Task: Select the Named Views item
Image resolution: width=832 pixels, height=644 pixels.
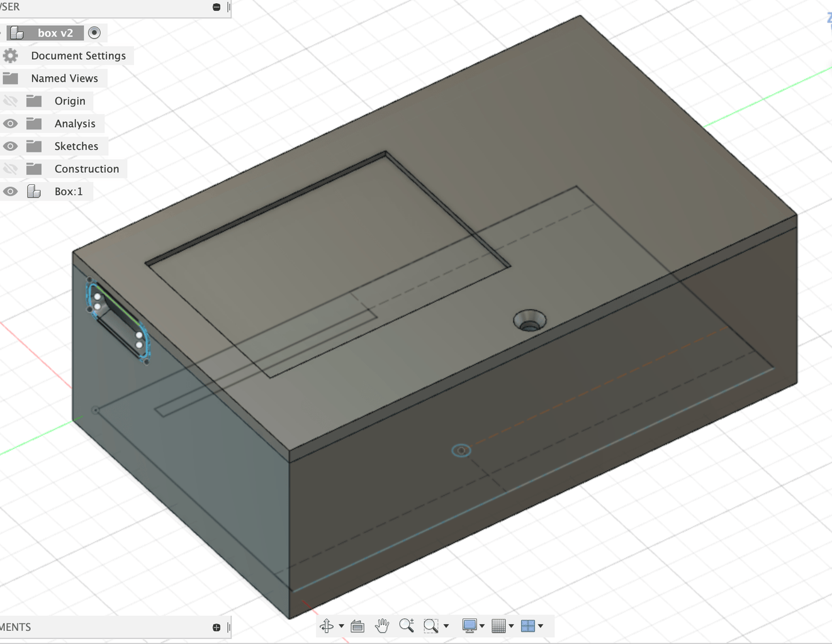Action: [64, 79]
